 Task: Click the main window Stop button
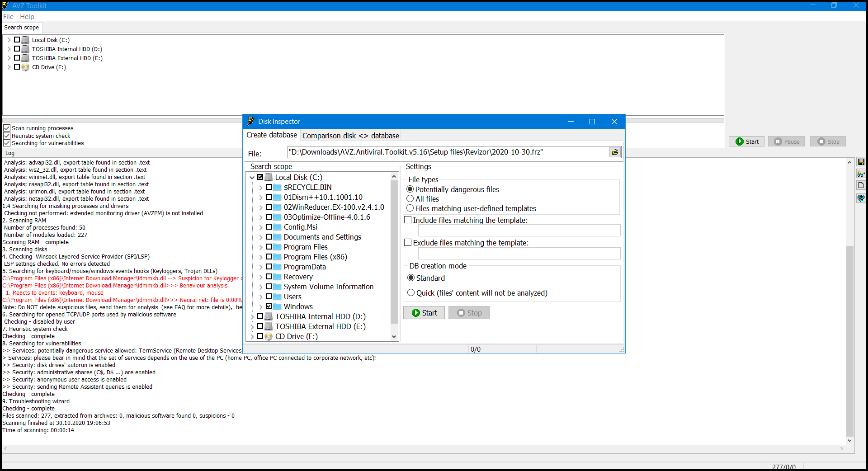point(828,141)
